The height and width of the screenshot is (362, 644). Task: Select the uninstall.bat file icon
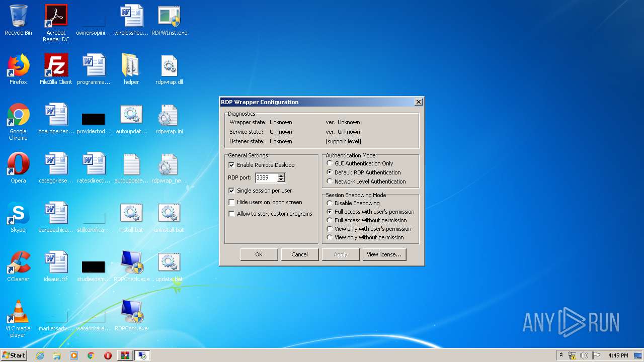(x=169, y=217)
